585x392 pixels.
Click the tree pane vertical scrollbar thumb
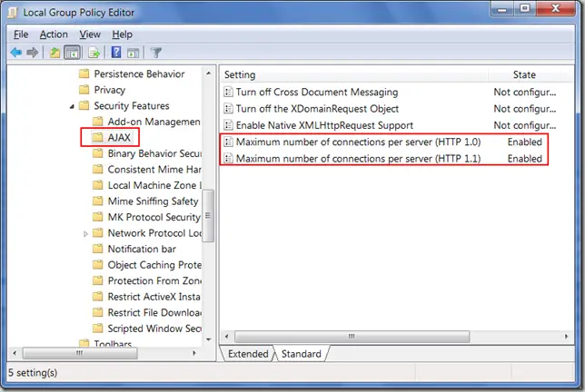click(x=208, y=216)
